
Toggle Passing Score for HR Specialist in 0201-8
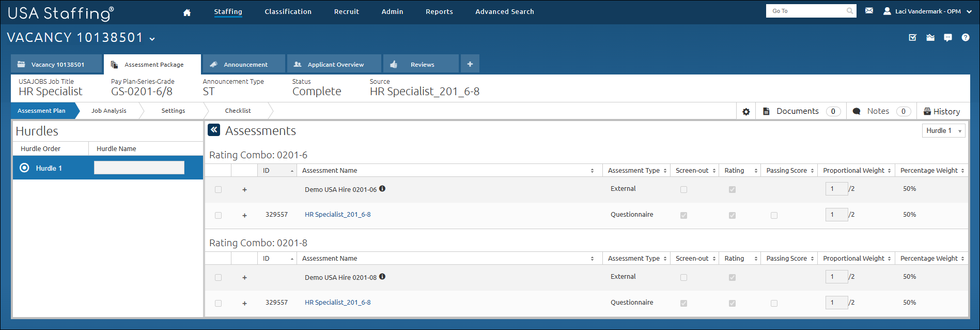click(774, 304)
